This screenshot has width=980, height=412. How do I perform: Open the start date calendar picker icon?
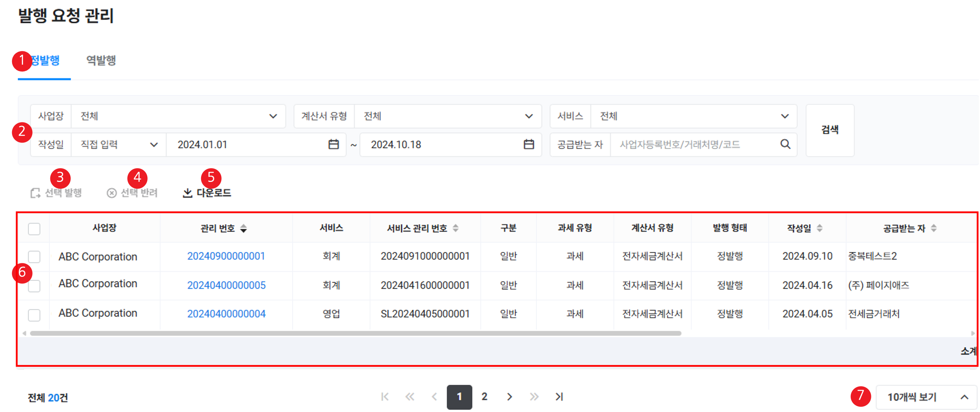[x=333, y=144]
